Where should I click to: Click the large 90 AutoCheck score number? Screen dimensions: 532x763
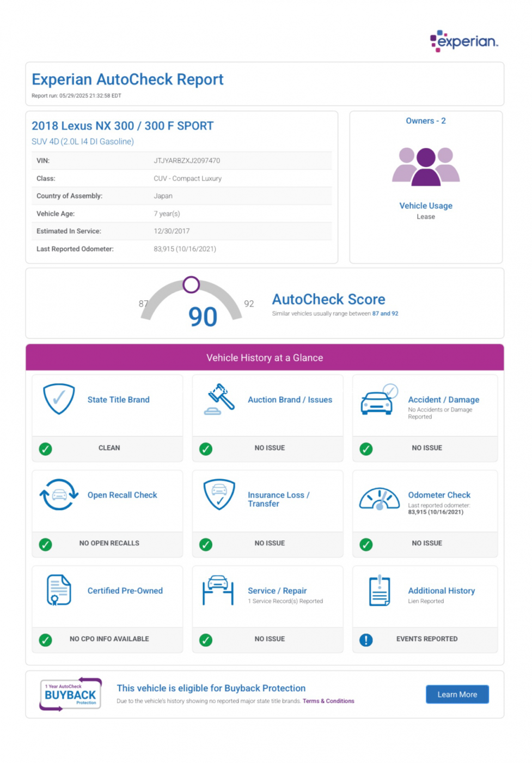click(x=203, y=317)
